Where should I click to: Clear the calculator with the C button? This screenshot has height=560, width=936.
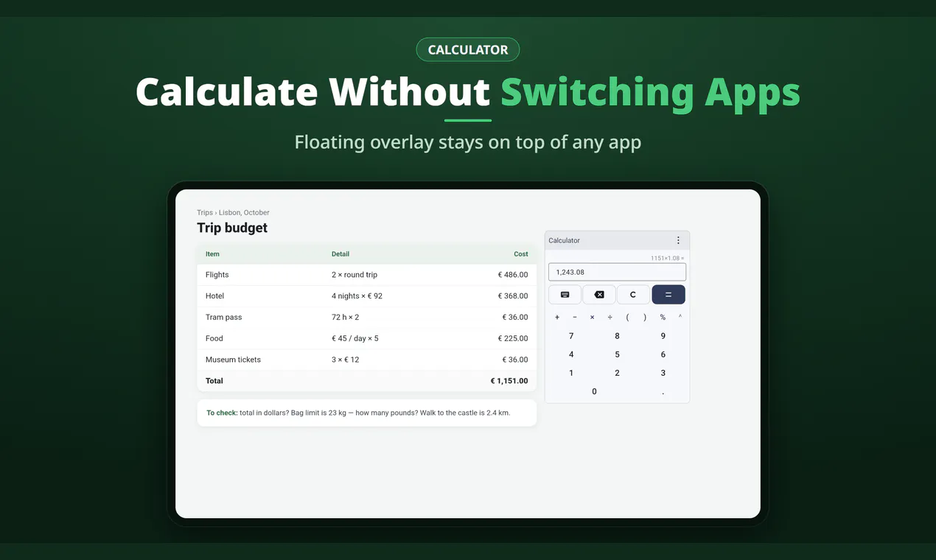633,295
